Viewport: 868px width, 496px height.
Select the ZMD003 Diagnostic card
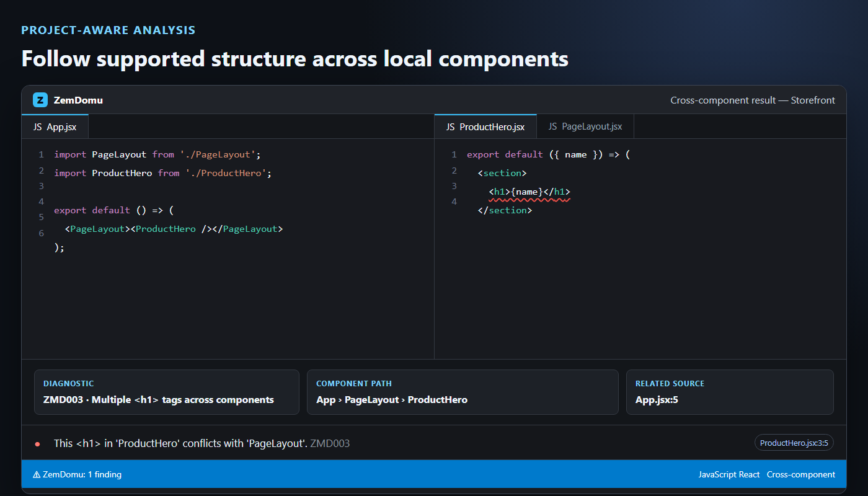(167, 392)
